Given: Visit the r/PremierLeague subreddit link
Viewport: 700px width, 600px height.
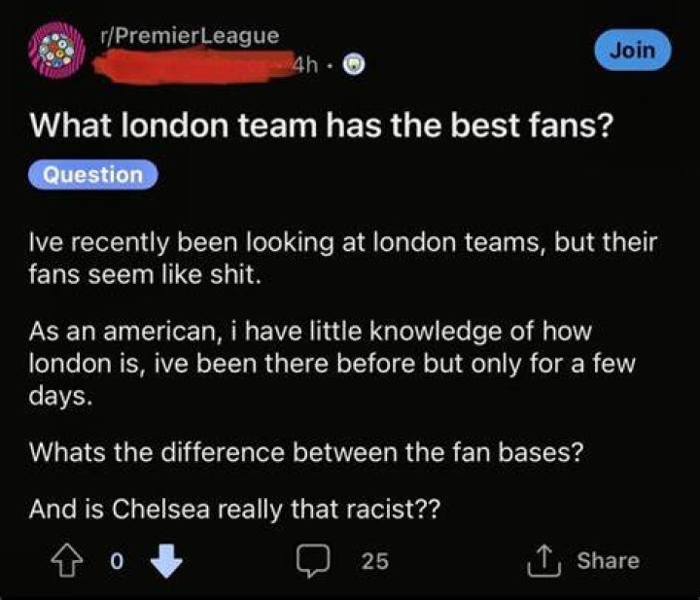Looking at the screenshot, I should [x=190, y=36].
